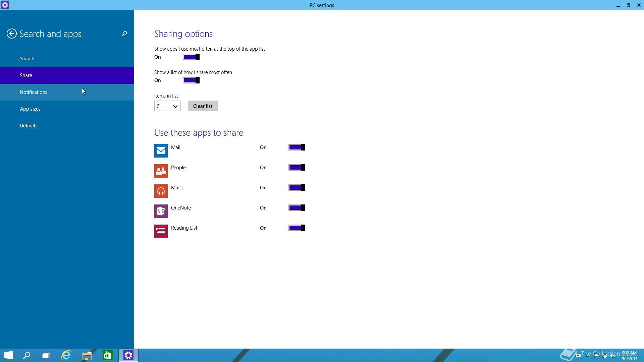Turn off sharing for People
The image size is (644, 362).
coord(297,168)
